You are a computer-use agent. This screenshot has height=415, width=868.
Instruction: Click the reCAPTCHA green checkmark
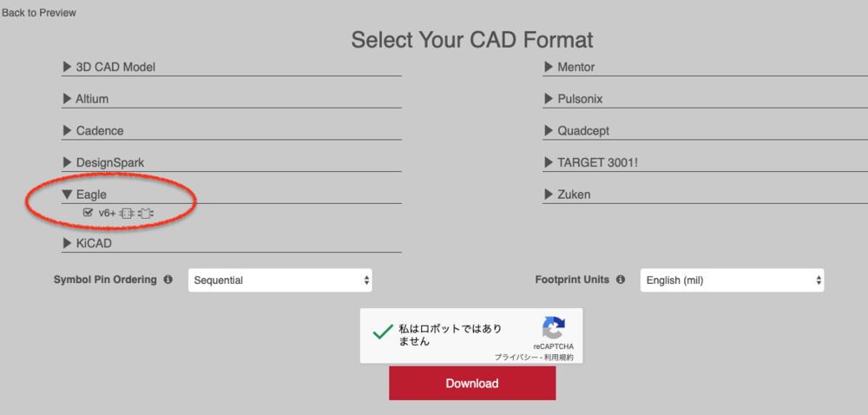click(x=383, y=332)
